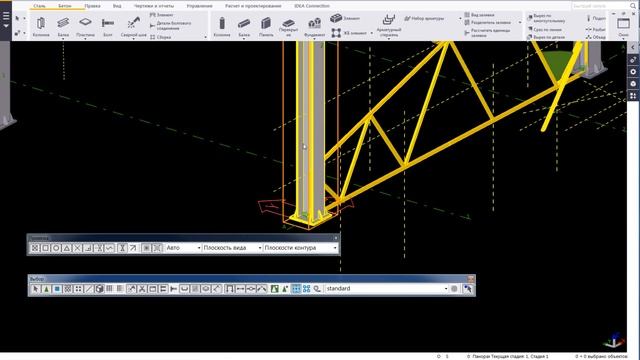Toggle snap to midpoints (triangle icon)

tap(67, 248)
